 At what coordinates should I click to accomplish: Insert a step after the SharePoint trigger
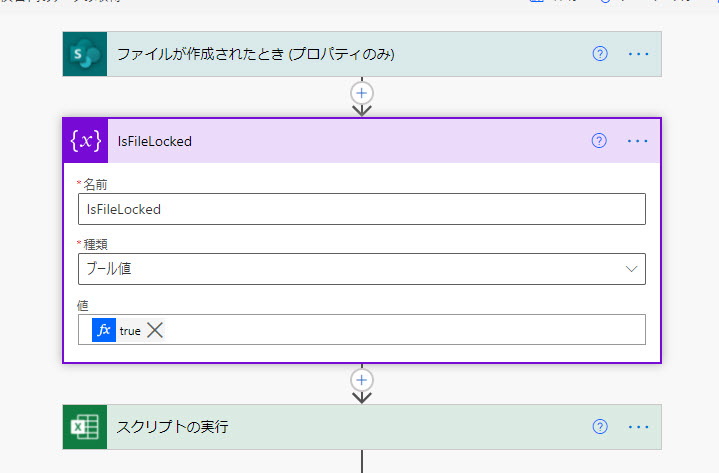point(362,94)
